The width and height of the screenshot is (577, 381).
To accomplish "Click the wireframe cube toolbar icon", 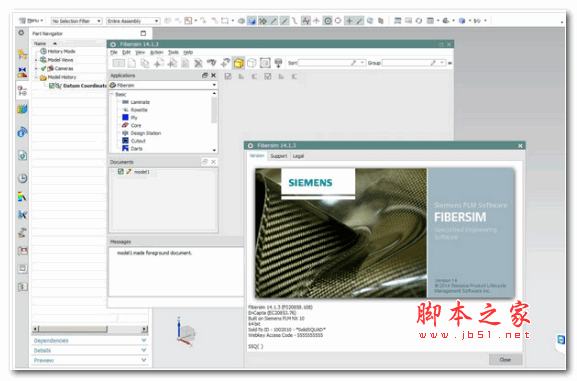I will [252, 63].
